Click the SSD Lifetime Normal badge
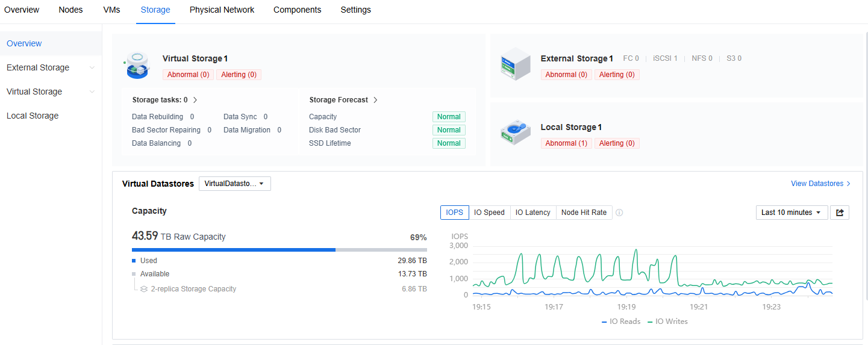 449,143
